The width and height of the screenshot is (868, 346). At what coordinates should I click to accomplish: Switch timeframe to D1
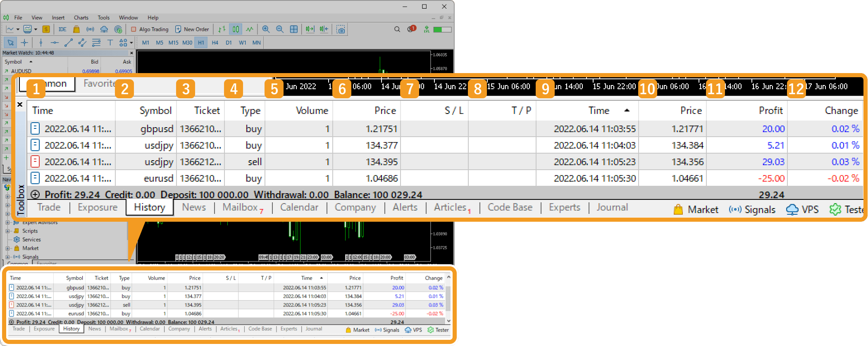coord(229,43)
